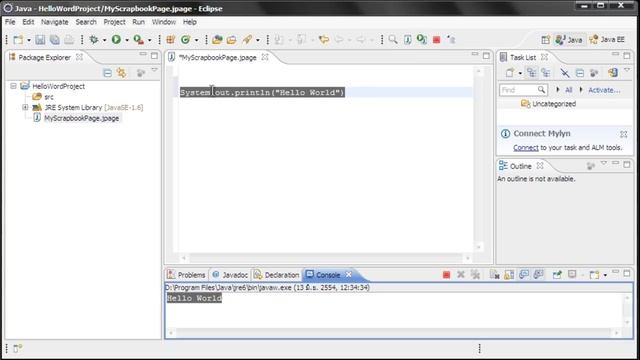Viewport: 640px width, 360px height.
Task: Open the File menu
Action: [x=10, y=22]
